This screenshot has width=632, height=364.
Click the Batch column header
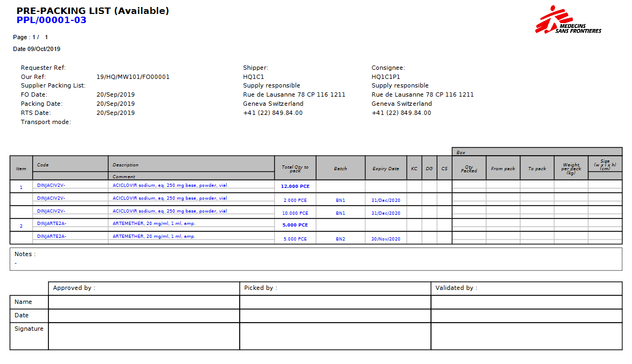[340, 169]
